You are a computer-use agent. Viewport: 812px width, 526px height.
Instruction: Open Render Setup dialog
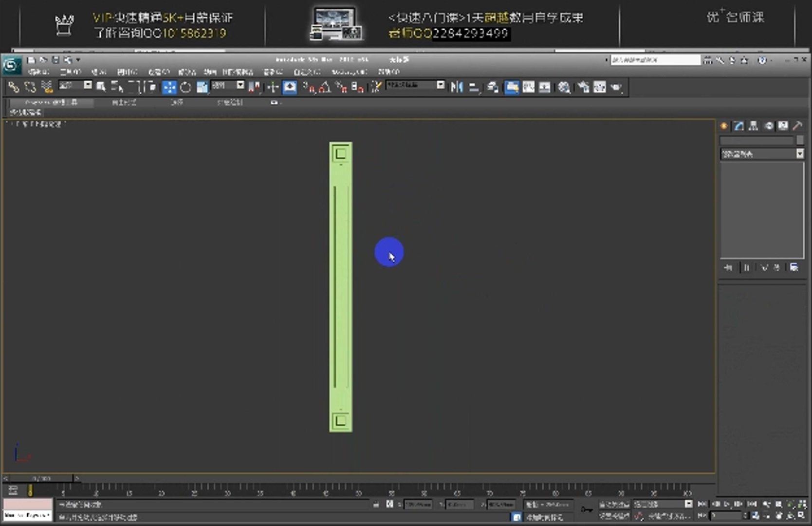point(584,87)
